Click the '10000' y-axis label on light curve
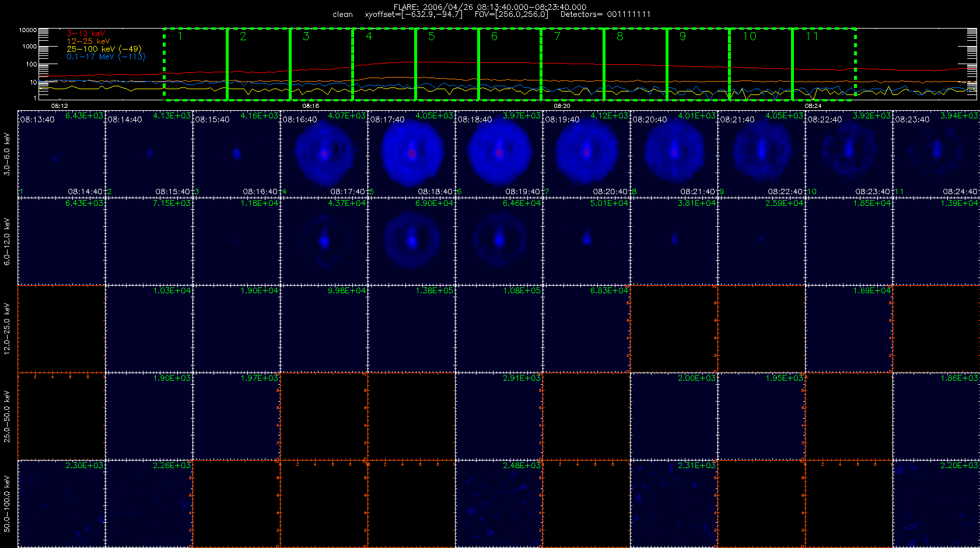Viewport: 980px width, 548px height. coord(28,30)
